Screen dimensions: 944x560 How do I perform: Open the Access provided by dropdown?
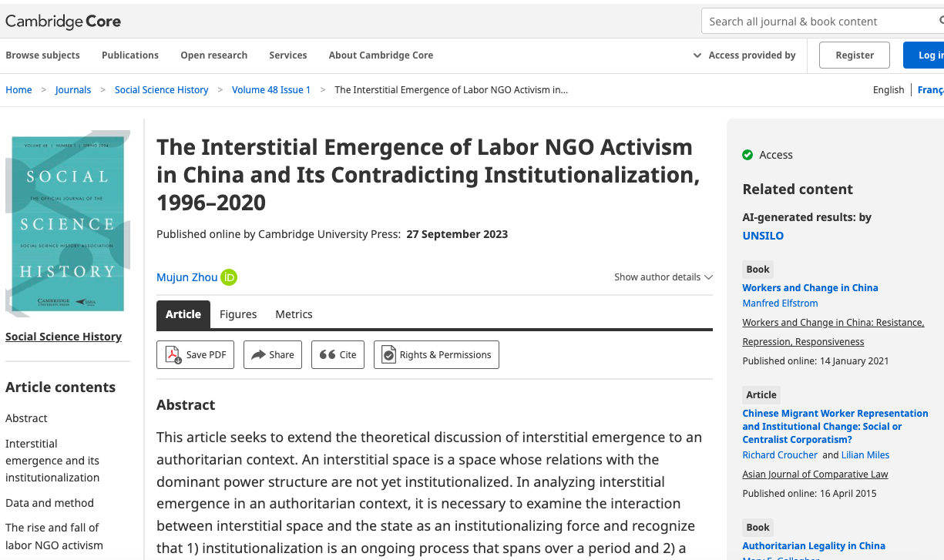pyautogui.click(x=744, y=55)
